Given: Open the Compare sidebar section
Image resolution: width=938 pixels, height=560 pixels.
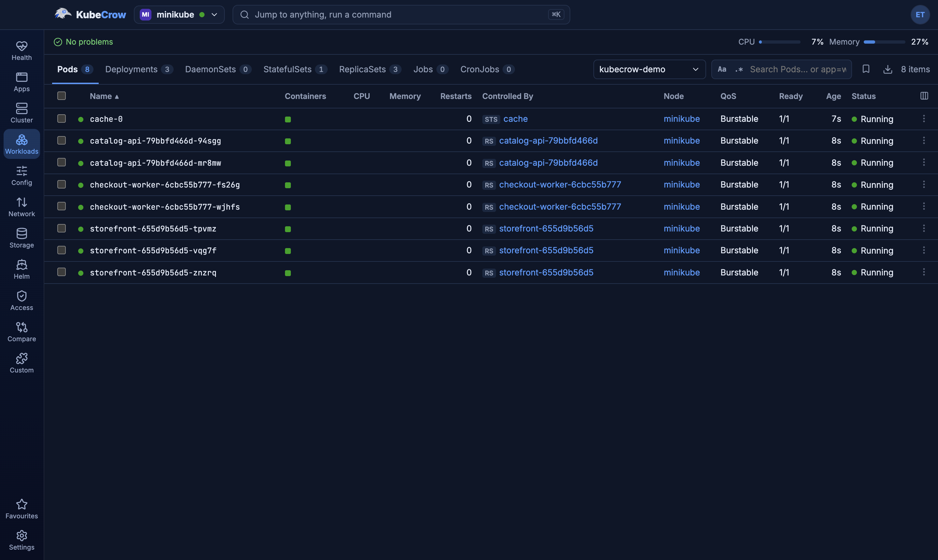Looking at the screenshot, I should click(21, 332).
